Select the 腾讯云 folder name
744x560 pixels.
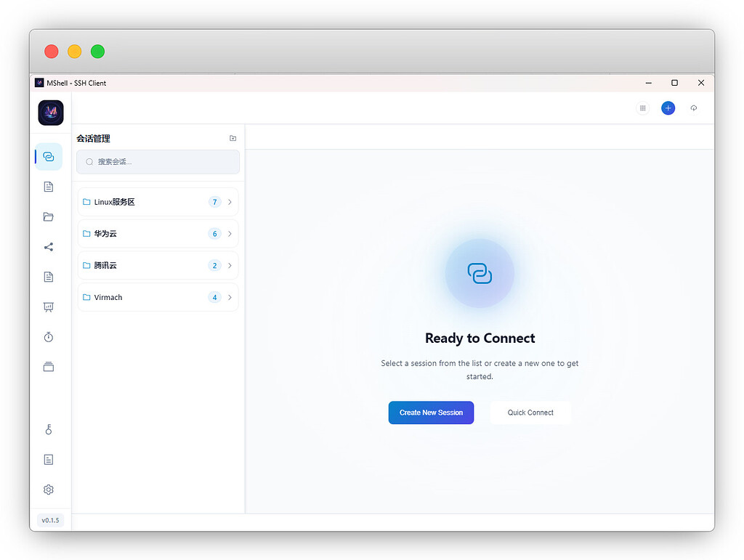tap(105, 266)
